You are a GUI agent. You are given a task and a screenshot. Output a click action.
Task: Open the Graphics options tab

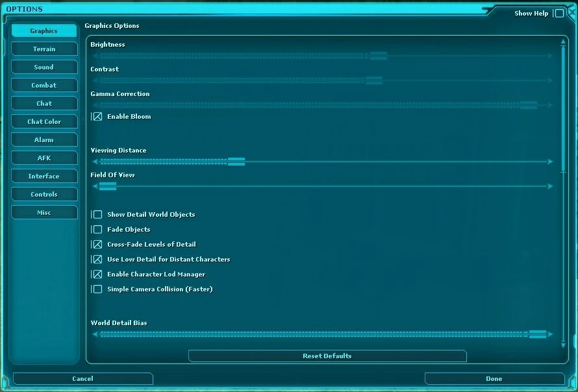pos(44,31)
